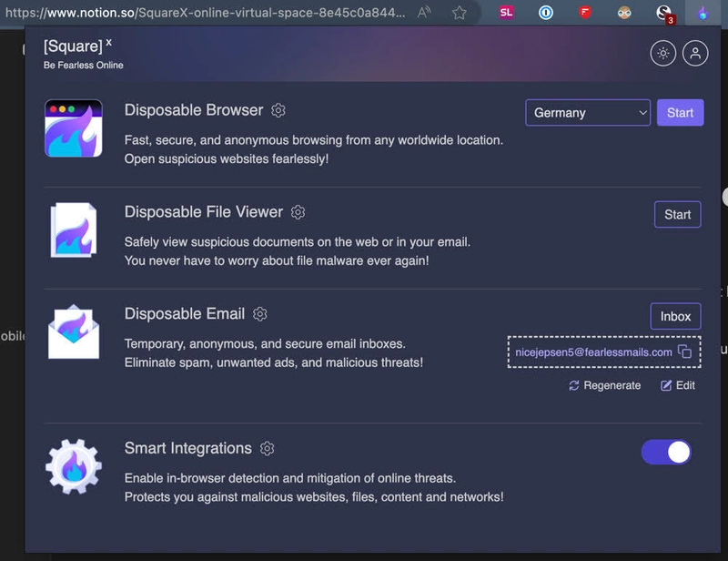Open Disposable File Viewer settings gear
This screenshot has height=561, width=728.
(x=298, y=212)
